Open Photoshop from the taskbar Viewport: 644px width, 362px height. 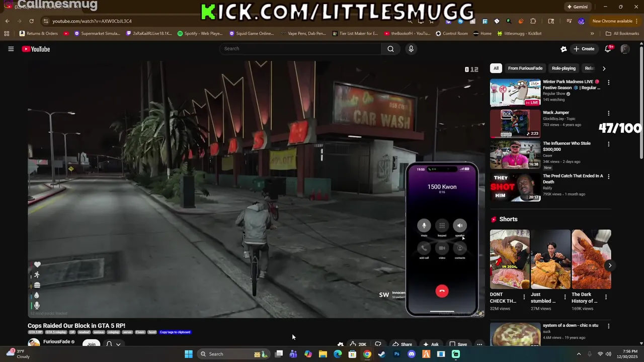pos(397,354)
